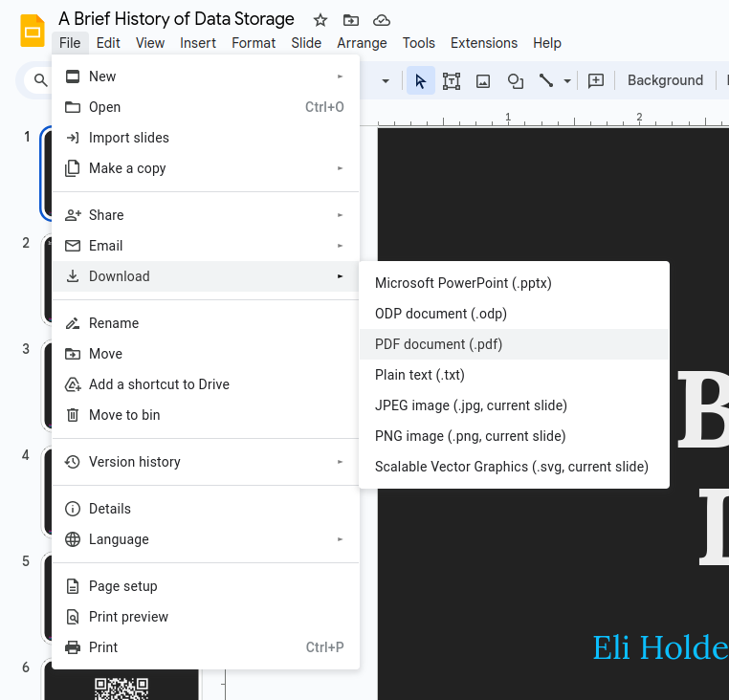Click the Background button

665,80
